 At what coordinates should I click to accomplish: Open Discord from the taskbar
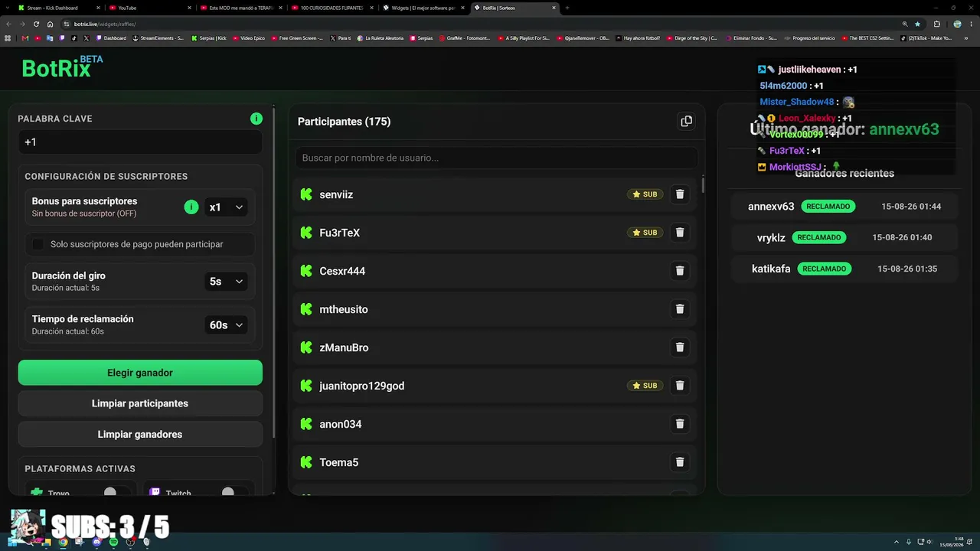point(96,542)
